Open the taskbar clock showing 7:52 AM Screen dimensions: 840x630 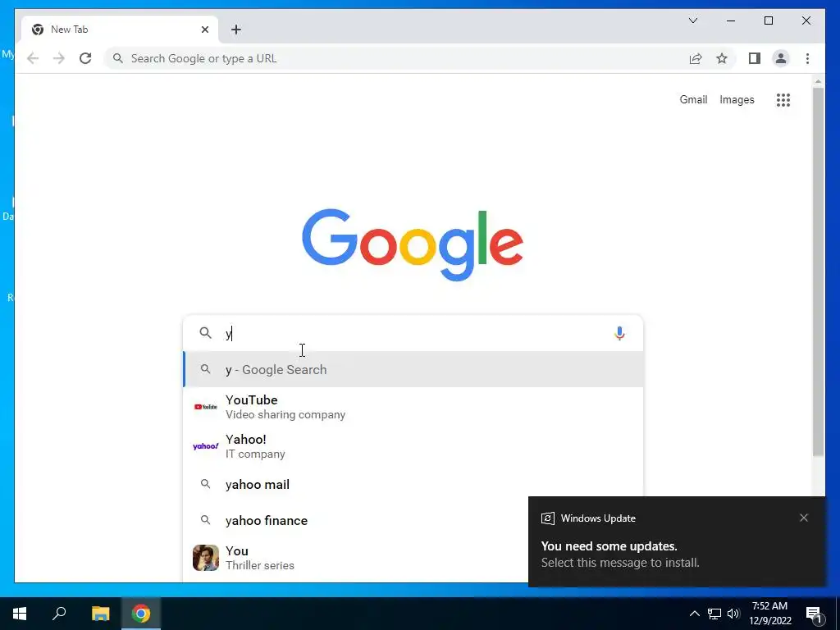(x=769, y=614)
